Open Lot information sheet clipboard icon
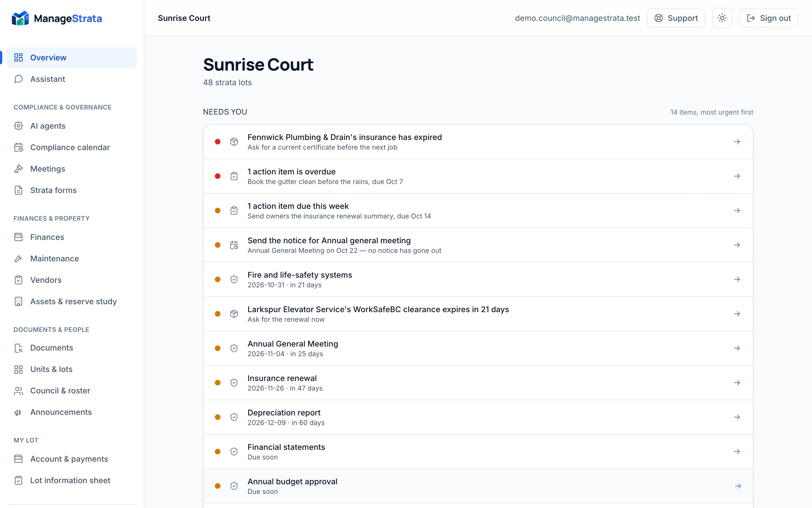812x508 pixels. click(x=18, y=480)
